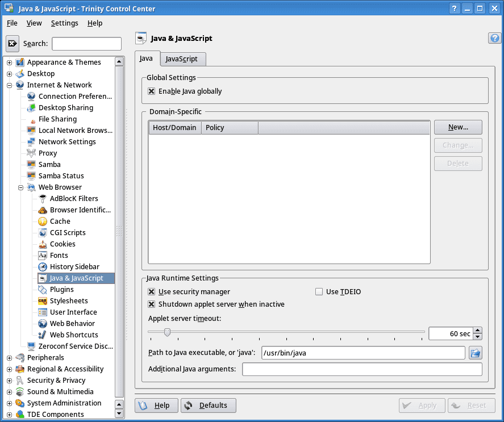Open History Sidebar clock icon
This screenshot has width=504, height=422.
coord(43,266)
